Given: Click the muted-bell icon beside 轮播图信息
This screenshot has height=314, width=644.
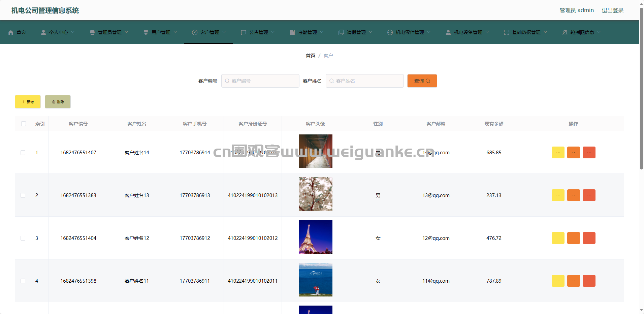Looking at the screenshot, I should [565, 32].
